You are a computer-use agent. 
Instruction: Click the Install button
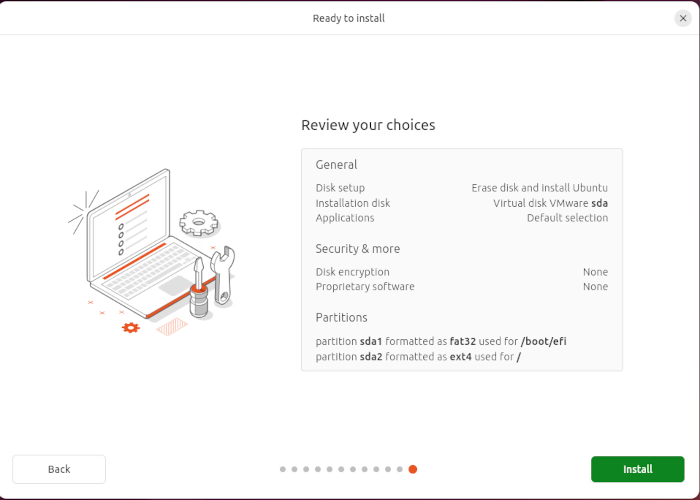click(x=637, y=469)
